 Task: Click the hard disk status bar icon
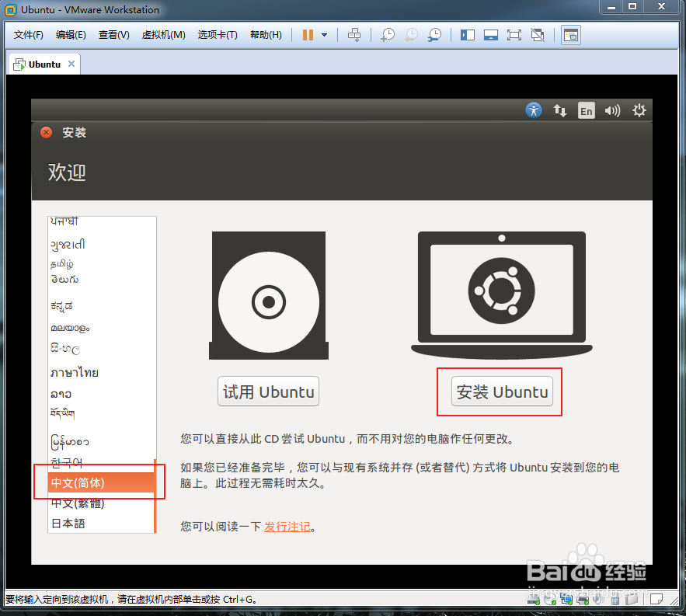(x=533, y=599)
